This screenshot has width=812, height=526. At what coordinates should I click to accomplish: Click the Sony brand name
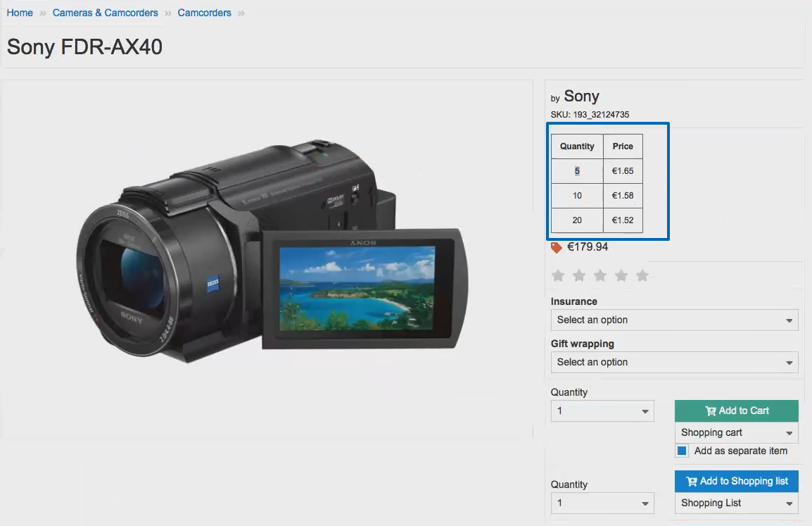coord(581,96)
